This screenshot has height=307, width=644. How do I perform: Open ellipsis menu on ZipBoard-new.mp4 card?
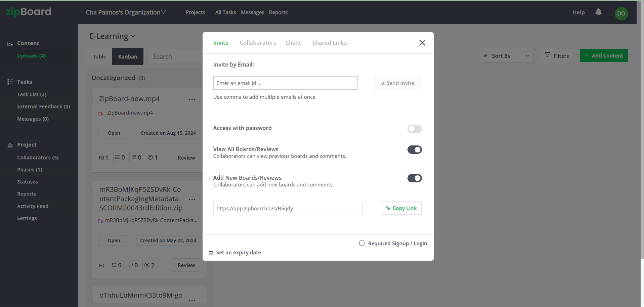192,99
